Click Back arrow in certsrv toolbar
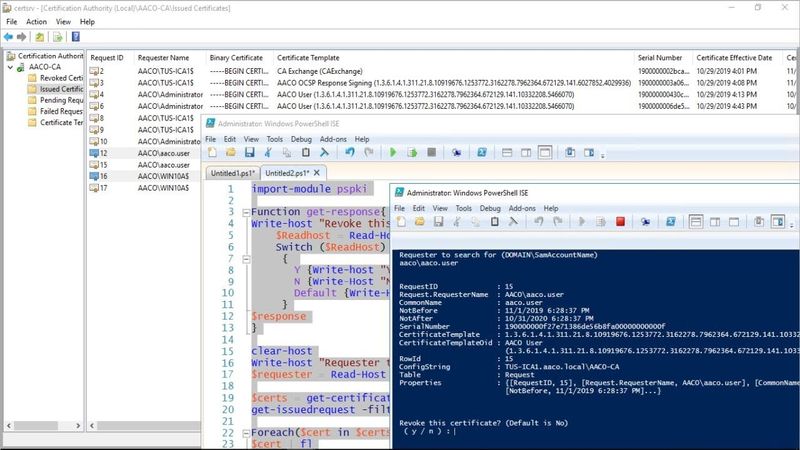Viewport: 800px width, 450px height. point(8,37)
